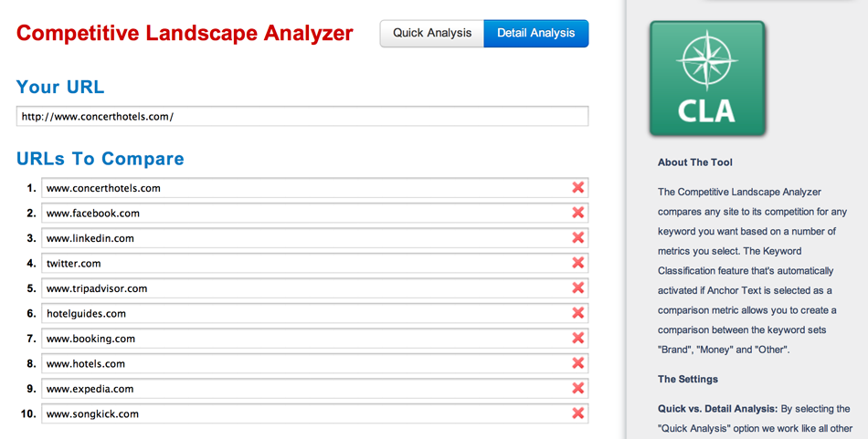
Task: Focus the twitter.com input field
Action: click(314, 263)
